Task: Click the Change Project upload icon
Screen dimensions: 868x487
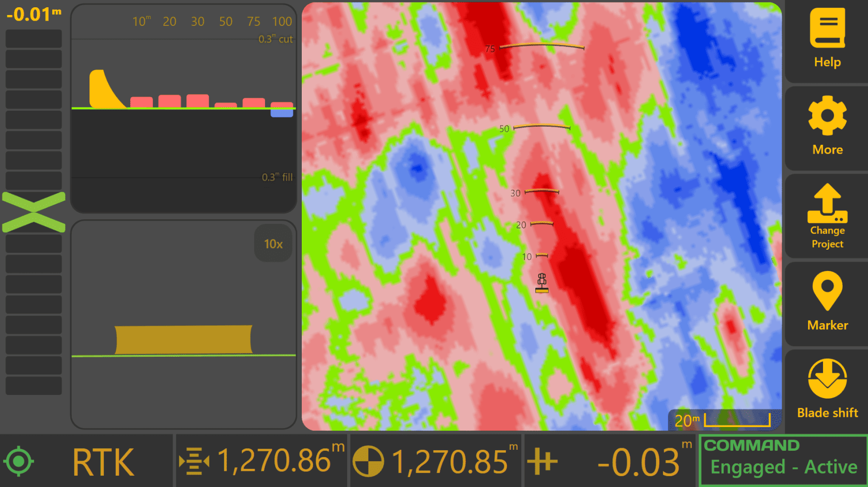Action: [827, 203]
